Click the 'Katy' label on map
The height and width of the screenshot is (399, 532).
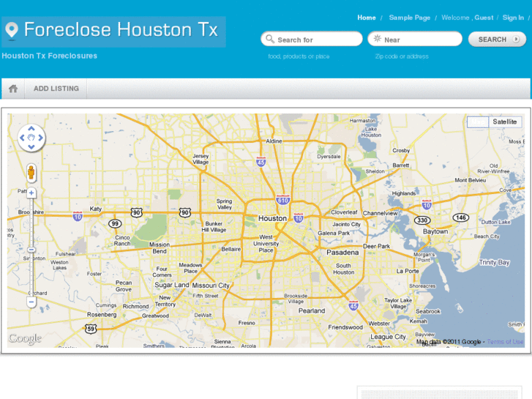(95, 209)
